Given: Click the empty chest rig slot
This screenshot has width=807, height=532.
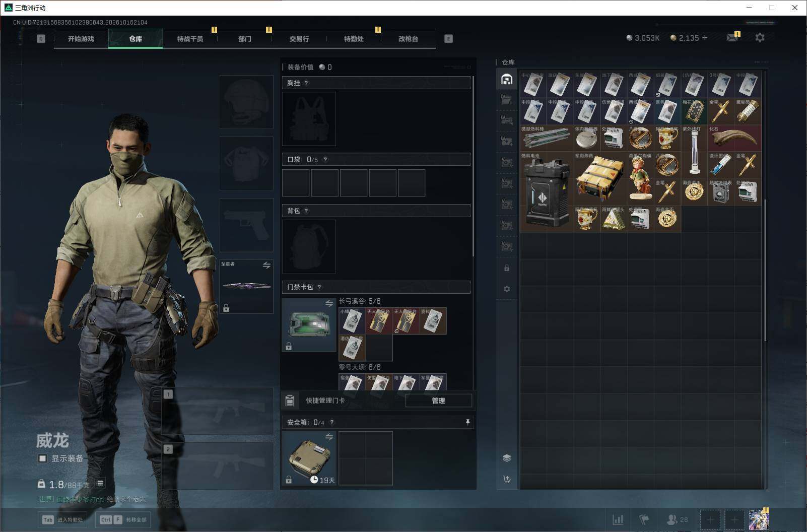Looking at the screenshot, I should [309, 119].
